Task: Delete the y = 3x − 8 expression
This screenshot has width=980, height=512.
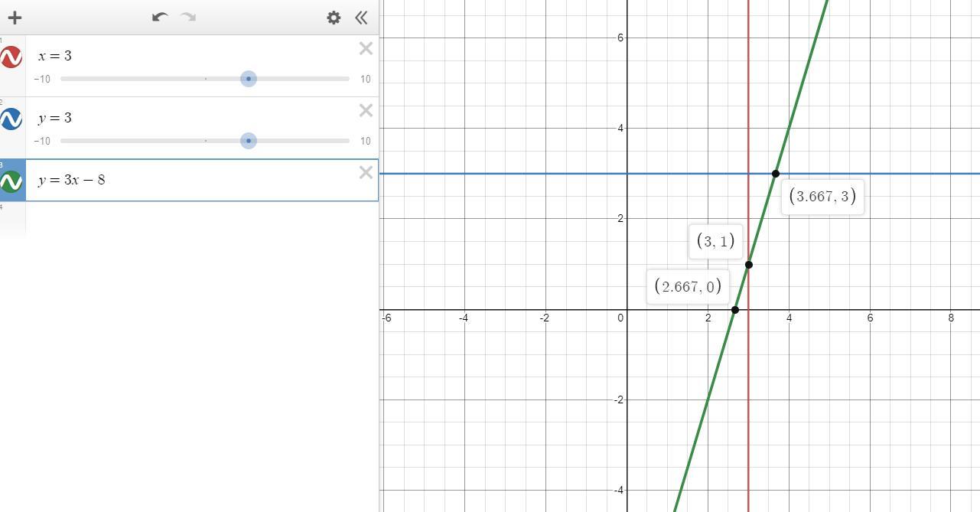Action: pos(366,173)
